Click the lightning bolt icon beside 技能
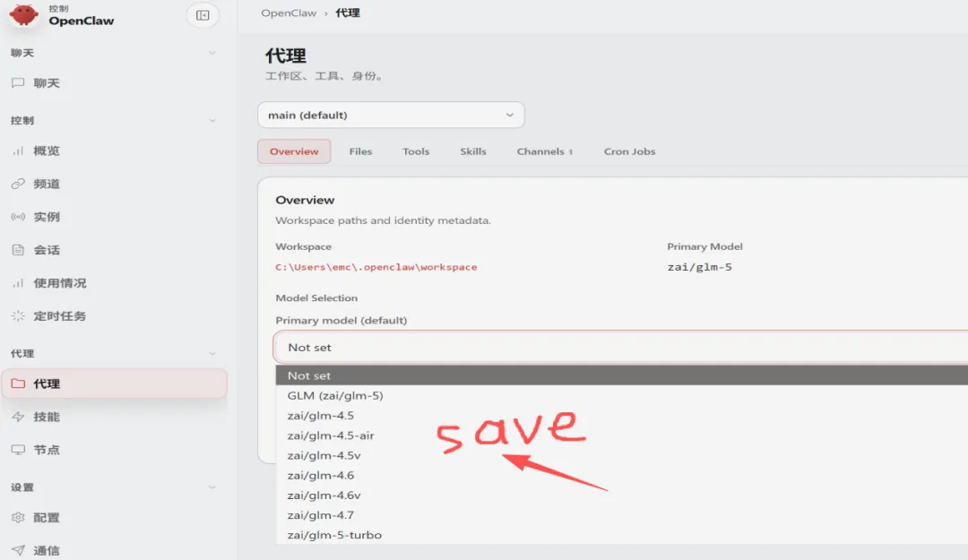The width and height of the screenshot is (968, 560). tap(18, 417)
